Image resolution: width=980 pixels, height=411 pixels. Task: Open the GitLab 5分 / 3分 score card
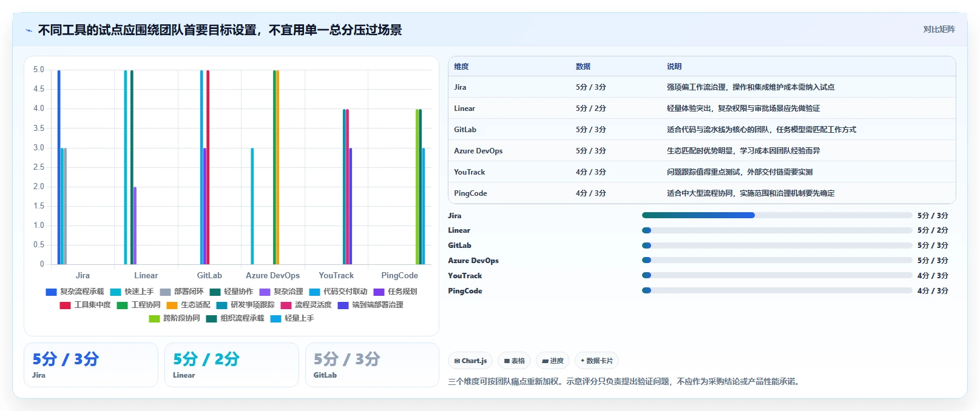click(x=372, y=365)
